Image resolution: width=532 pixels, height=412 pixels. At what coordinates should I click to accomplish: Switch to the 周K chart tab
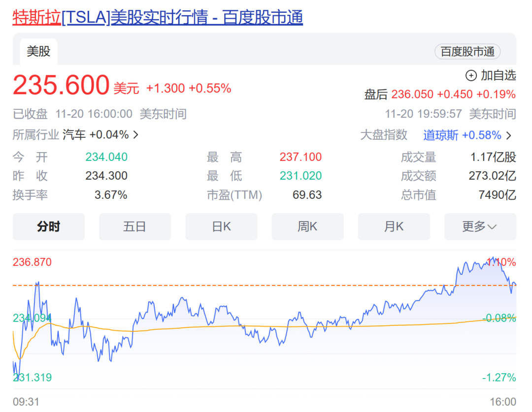(x=307, y=226)
